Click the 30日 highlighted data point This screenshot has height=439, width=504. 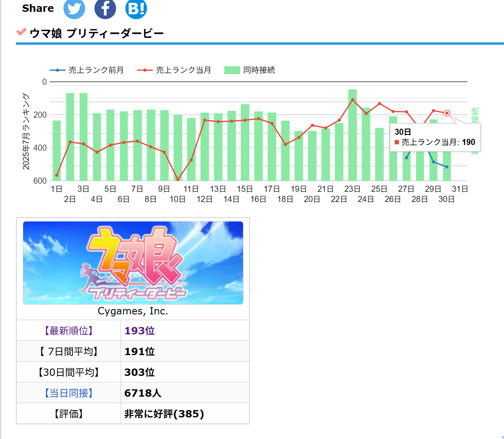pos(447,113)
